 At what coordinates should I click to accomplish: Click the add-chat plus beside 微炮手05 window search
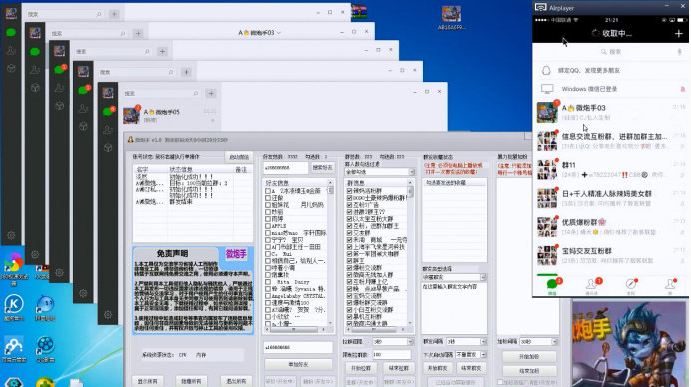[x=211, y=93]
